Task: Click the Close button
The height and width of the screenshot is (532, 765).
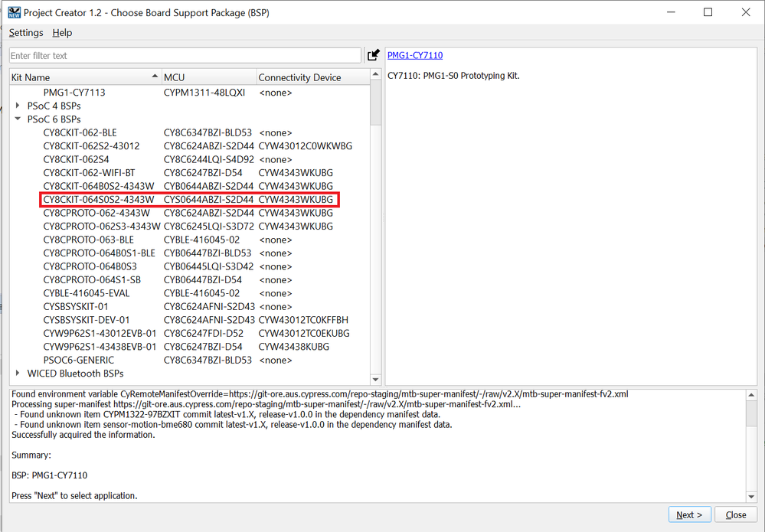Action: [x=736, y=515]
